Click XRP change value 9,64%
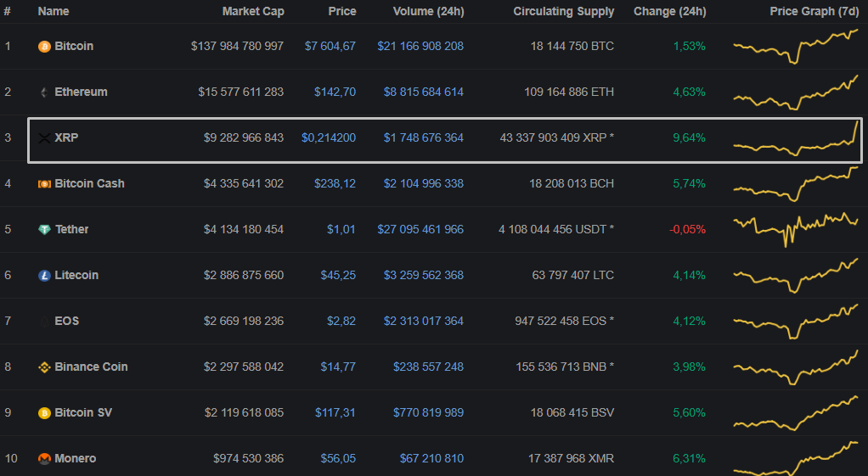This screenshot has width=868, height=476. [689, 138]
